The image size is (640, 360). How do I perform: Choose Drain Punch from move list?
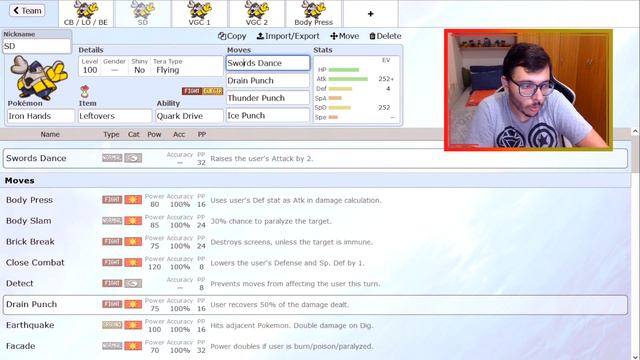(x=315, y=304)
